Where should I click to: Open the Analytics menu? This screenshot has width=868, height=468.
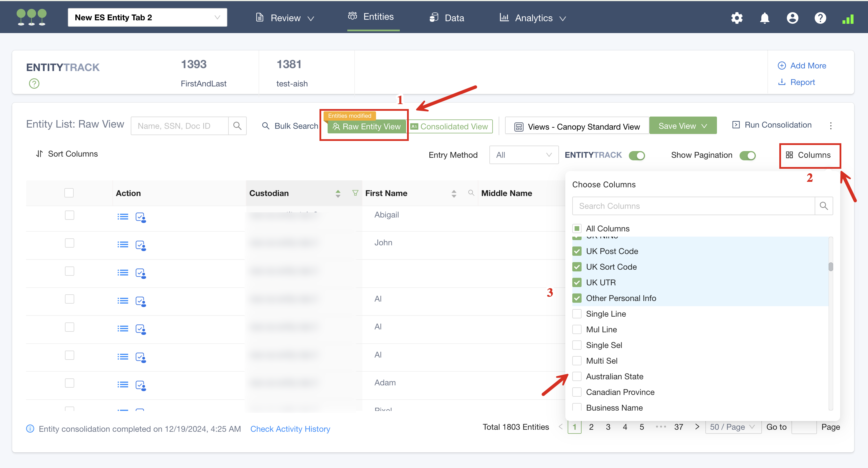tap(533, 18)
